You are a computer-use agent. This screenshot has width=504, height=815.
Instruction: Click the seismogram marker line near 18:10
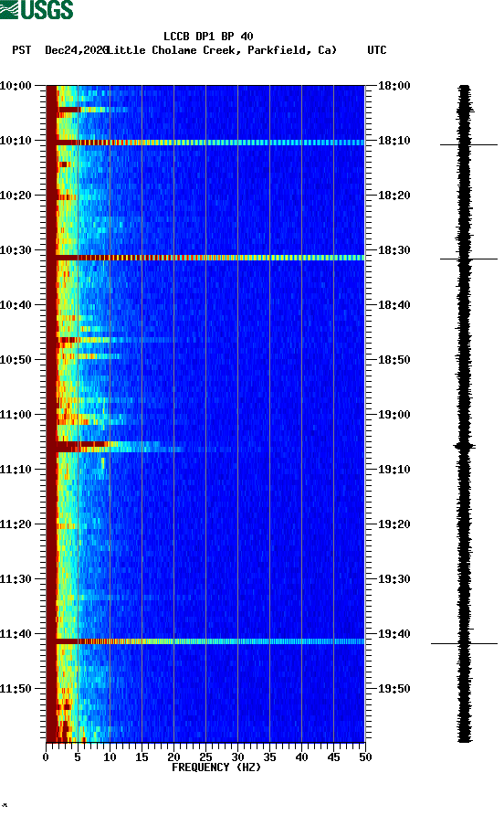(468, 144)
